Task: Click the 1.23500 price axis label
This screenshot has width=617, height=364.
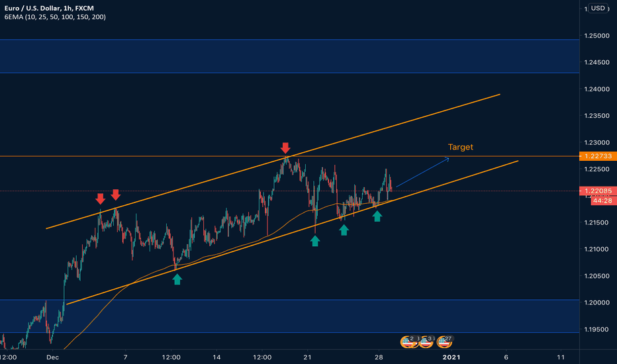Action: (x=596, y=116)
